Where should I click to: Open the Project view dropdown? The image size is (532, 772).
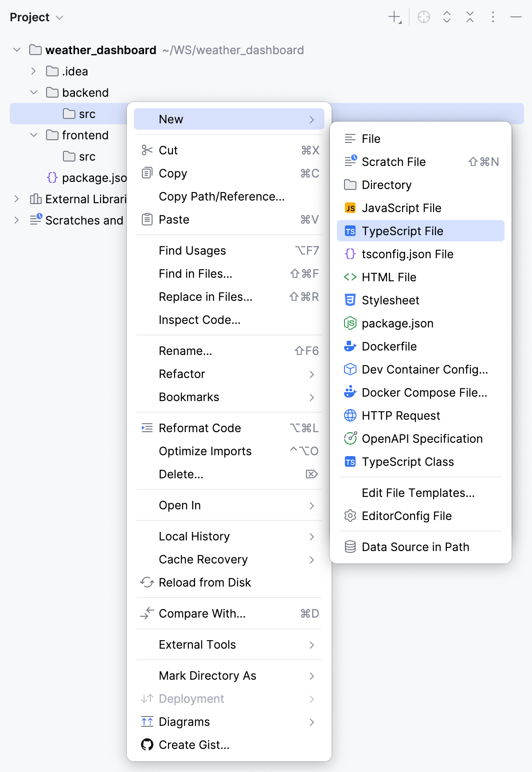(x=36, y=17)
